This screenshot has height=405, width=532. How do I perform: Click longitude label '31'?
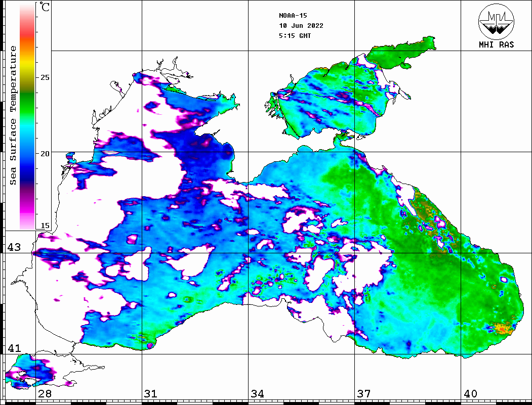pos(151,393)
